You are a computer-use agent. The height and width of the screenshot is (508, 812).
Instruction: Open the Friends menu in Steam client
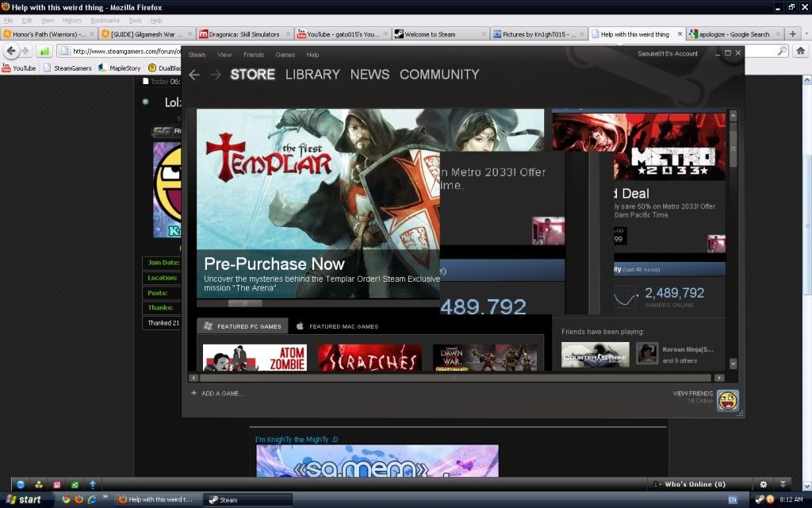click(254, 55)
